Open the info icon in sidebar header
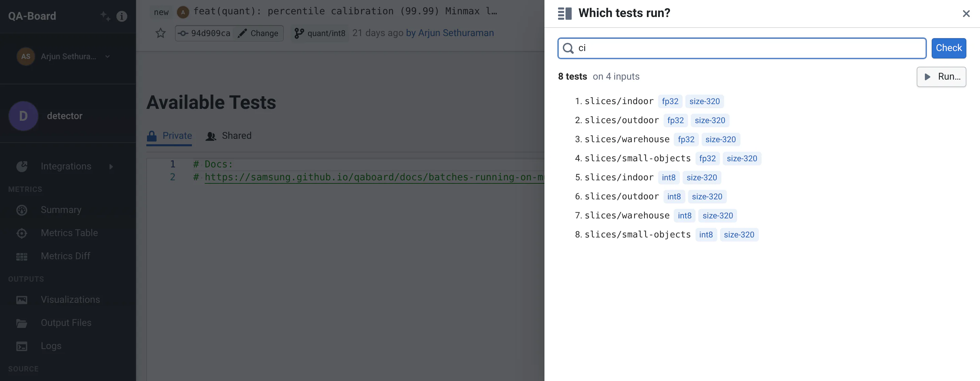Image resolution: width=980 pixels, height=381 pixels. pyautogui.click(x=122, y=16)
